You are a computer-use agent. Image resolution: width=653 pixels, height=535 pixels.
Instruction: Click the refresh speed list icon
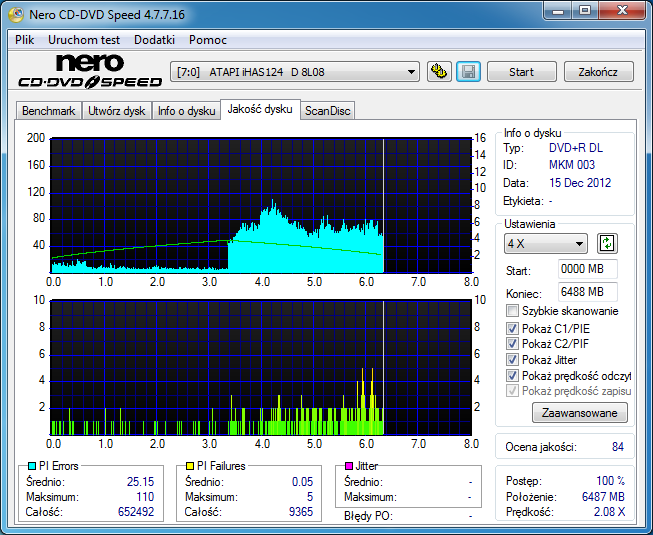tap(607, 243)
